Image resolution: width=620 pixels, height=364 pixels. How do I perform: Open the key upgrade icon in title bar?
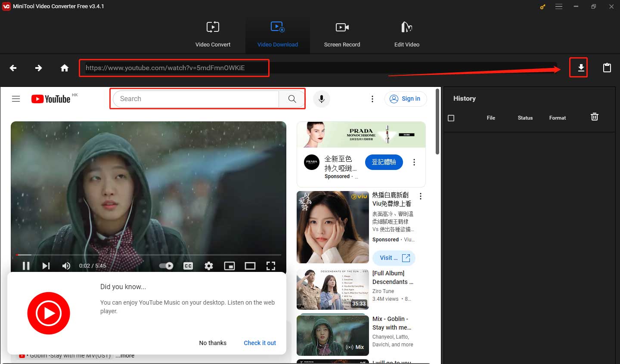click(542, 6)
